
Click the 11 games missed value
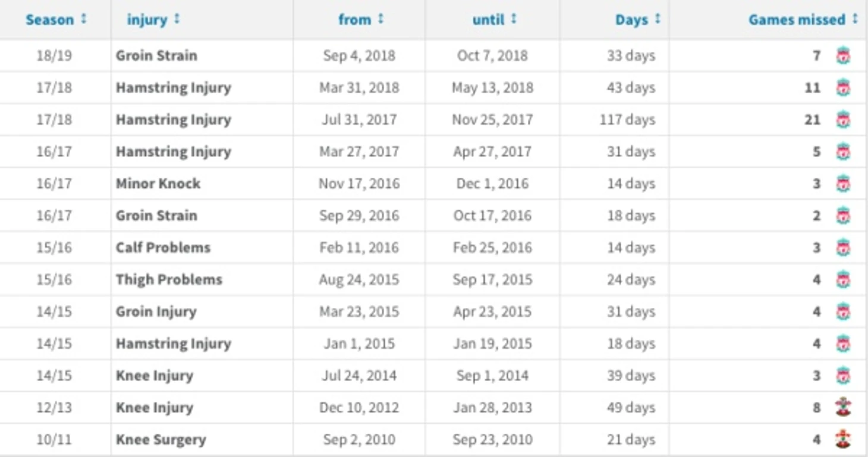[812, 88]
